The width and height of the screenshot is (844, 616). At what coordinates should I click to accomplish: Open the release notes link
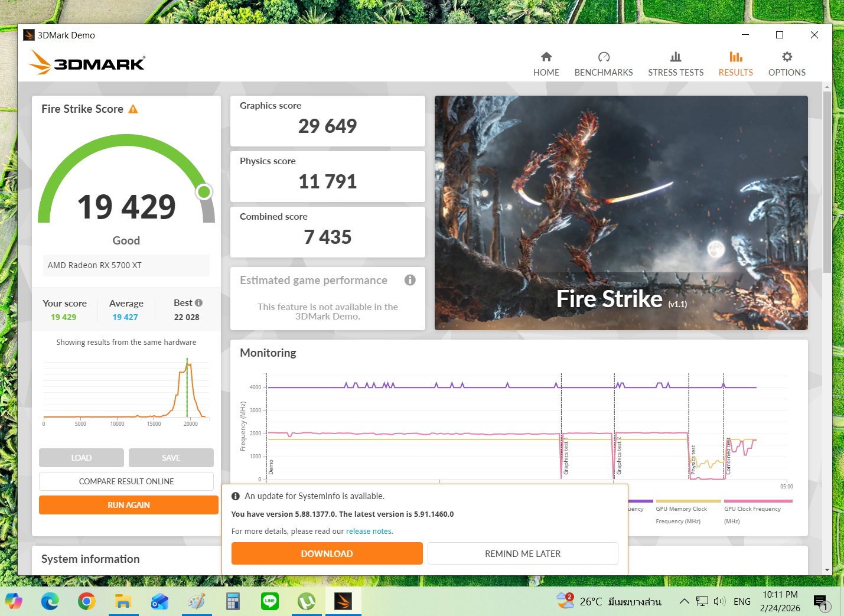(369, 532)
